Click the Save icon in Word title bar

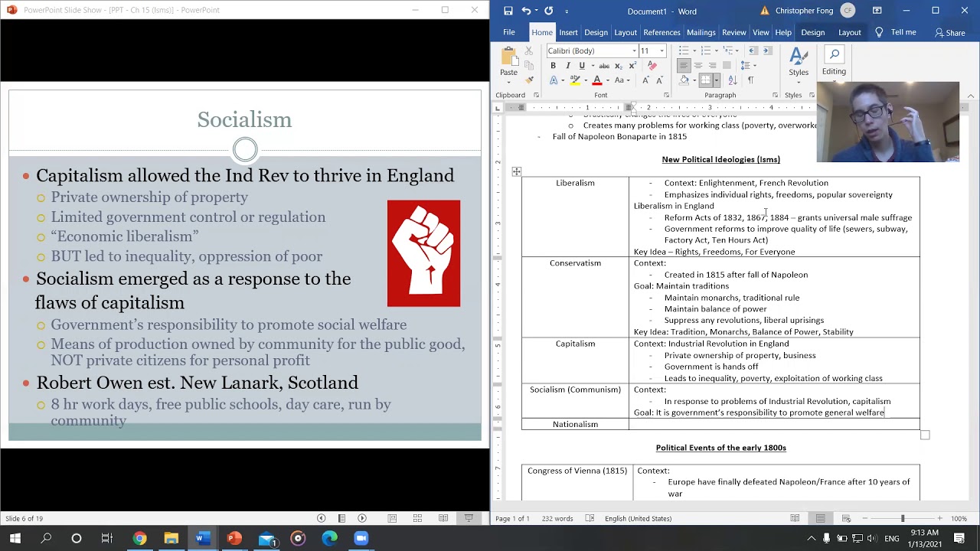click(508, 11)
